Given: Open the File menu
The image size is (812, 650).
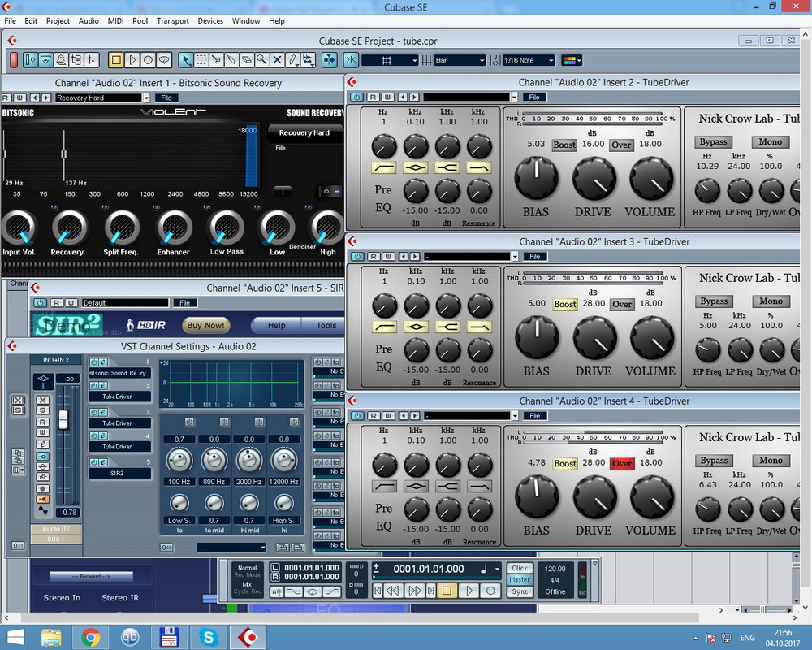Looking at the screenshot, I should [10, 21].
